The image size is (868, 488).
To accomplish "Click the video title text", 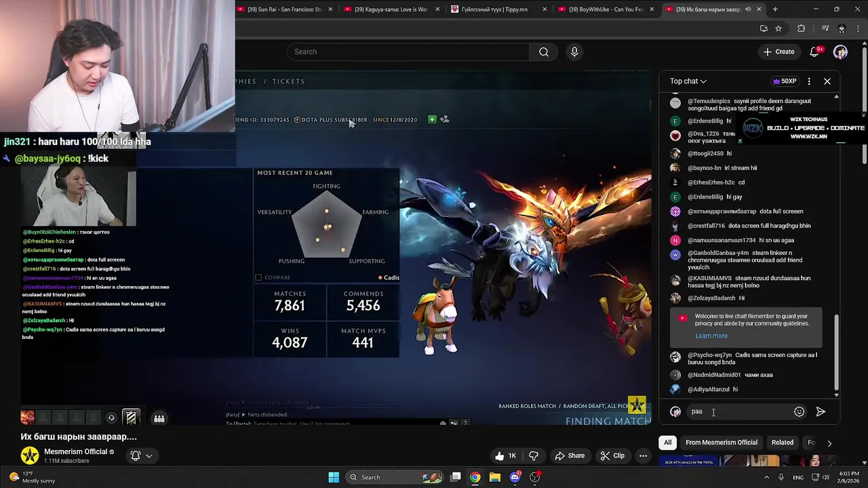I will (79, 436).
